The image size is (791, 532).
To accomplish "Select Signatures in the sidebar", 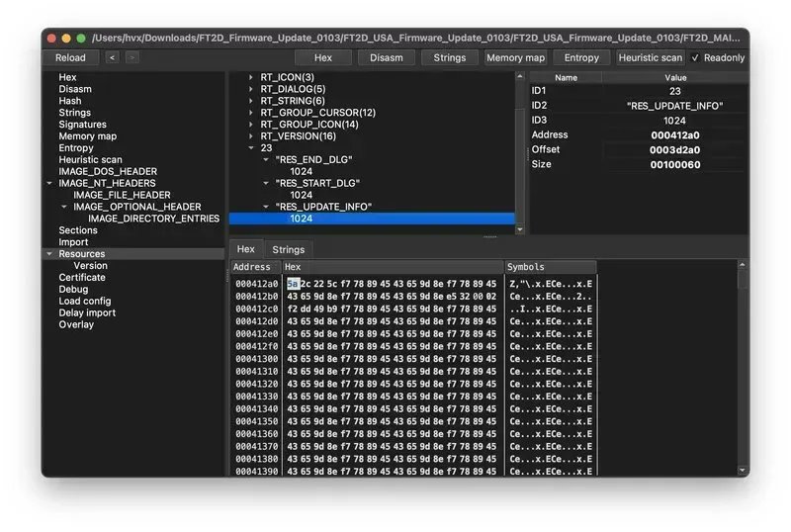I will click(x=82, y=125).
